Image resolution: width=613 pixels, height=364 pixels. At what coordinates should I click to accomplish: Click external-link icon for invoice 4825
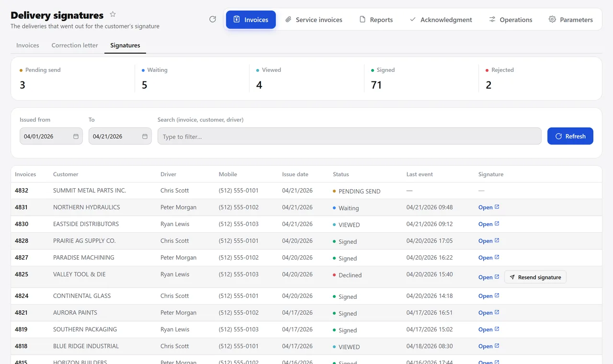pos(497,277)
